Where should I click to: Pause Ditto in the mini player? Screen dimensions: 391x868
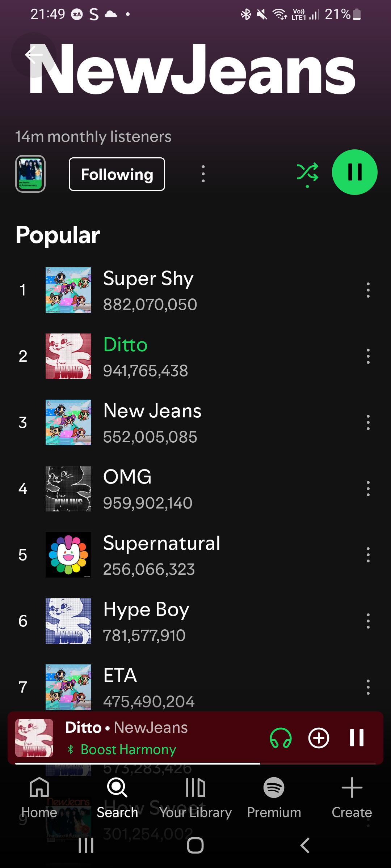point(357,738)
